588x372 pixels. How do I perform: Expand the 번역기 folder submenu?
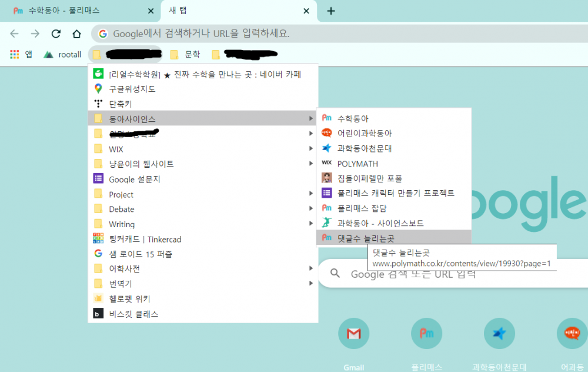(x=311, y=283)
